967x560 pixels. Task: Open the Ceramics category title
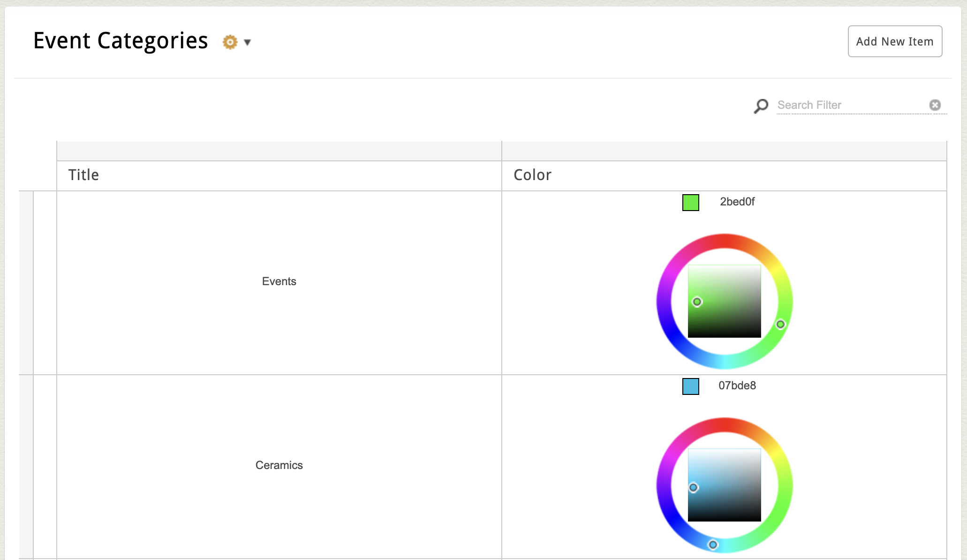pyautogui.click(x=279, y=465)
